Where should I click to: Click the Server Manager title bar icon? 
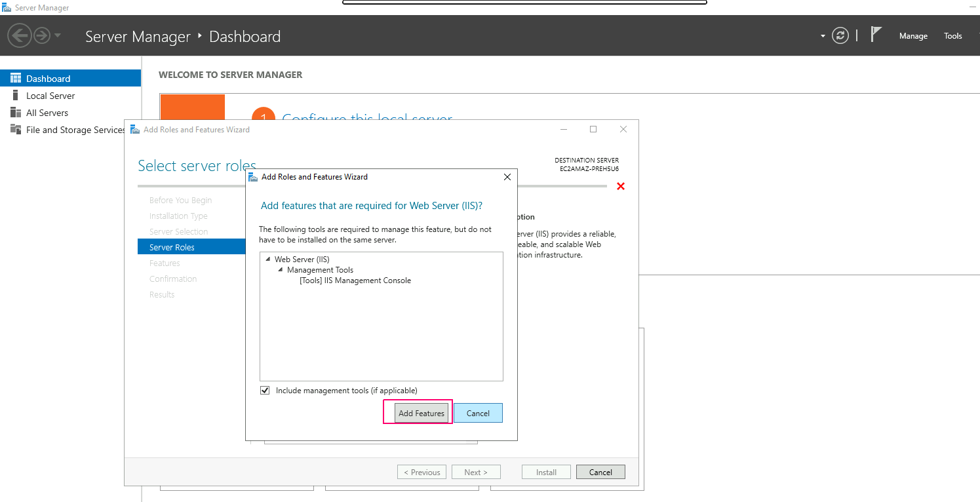click(7, 8)
